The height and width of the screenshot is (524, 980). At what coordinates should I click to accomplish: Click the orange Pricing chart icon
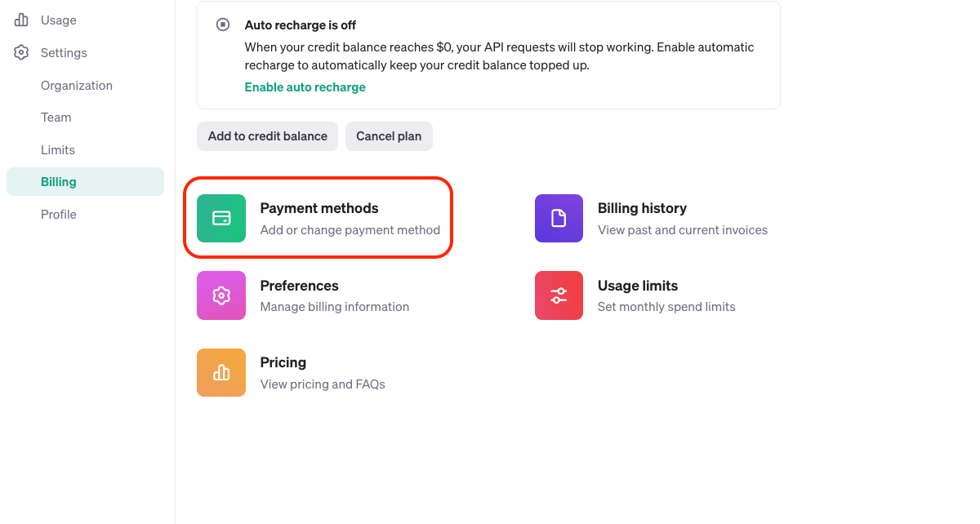tap(221, 372)
